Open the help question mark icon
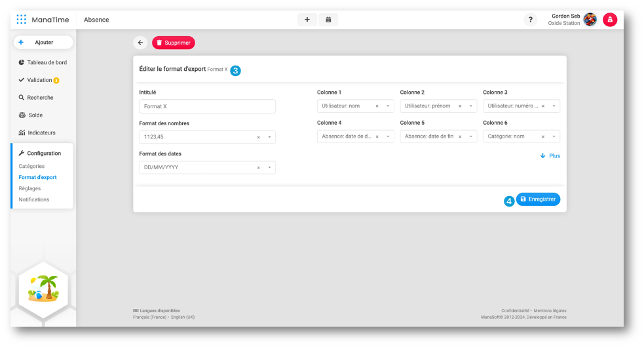 [530, 20]
